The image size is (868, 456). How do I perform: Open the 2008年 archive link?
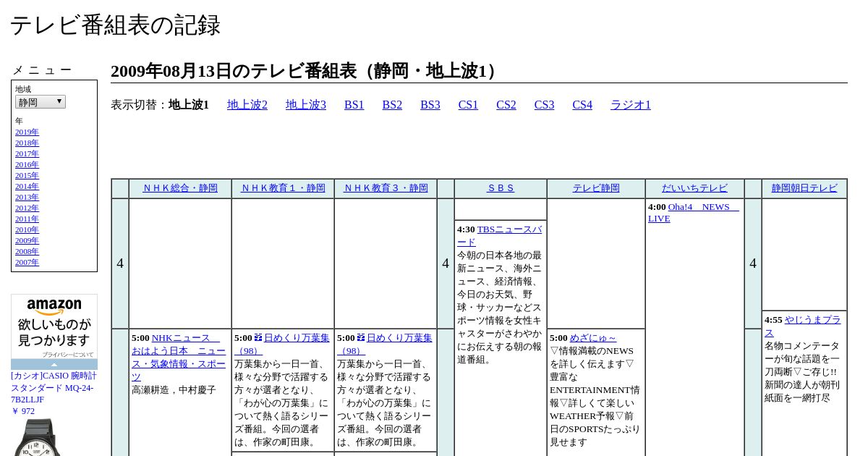tap(27, 251)
